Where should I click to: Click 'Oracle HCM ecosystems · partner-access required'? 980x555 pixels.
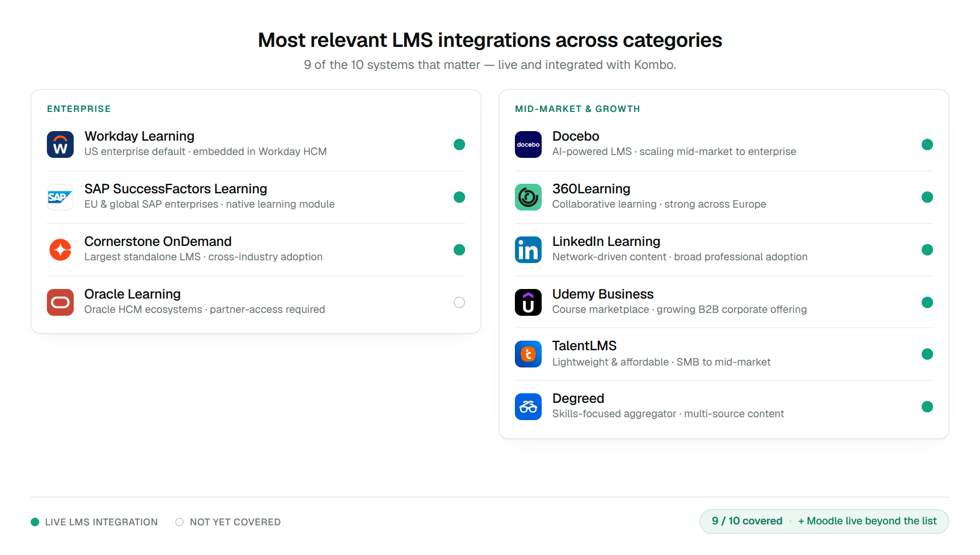tap(205, 310)
